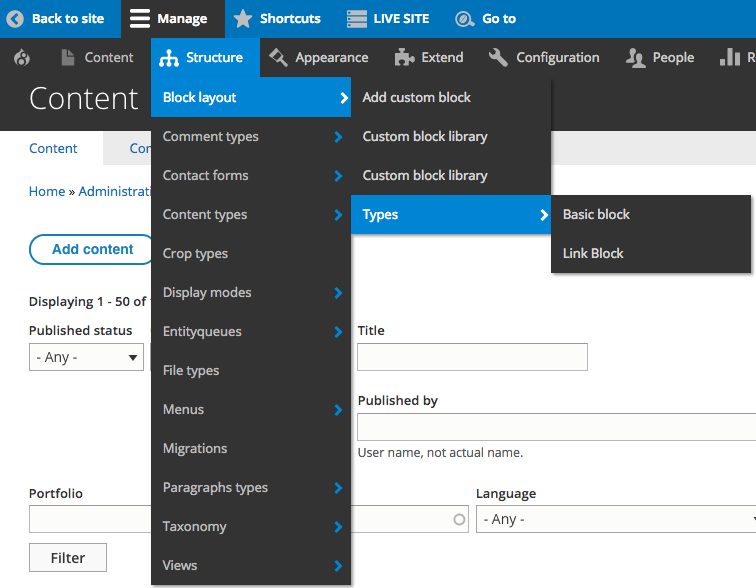Expand Entityqueues submenu chevron

[338, 332]
